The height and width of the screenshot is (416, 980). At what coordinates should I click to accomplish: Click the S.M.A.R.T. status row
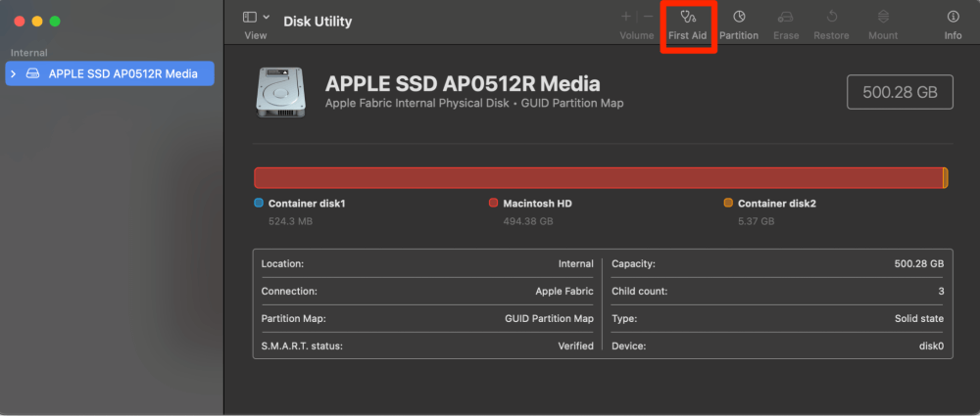pyautogui.click(x=426, y=346)
